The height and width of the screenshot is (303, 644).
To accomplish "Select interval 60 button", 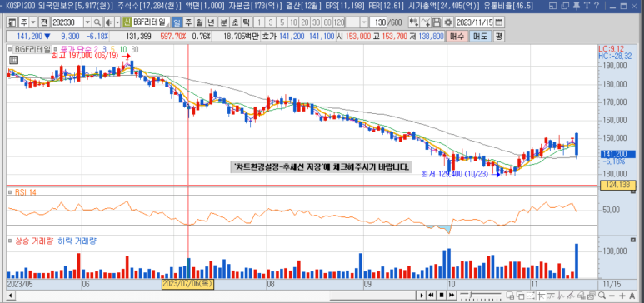I will 327,22.
